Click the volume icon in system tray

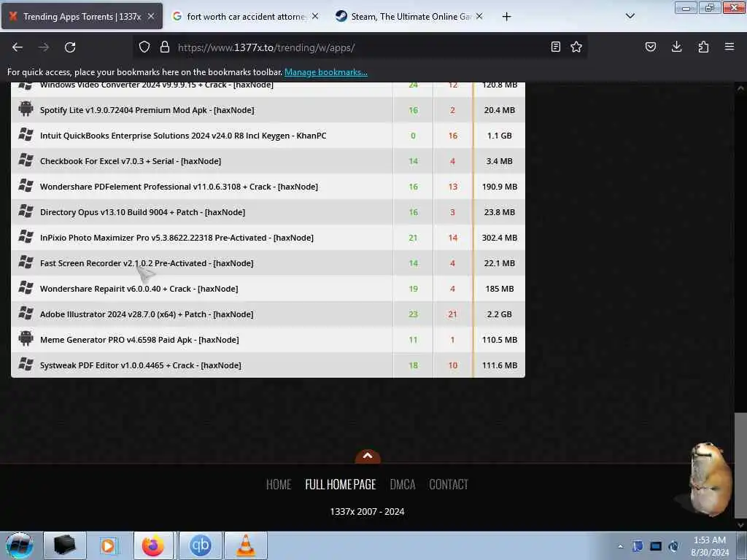[673, 546]
